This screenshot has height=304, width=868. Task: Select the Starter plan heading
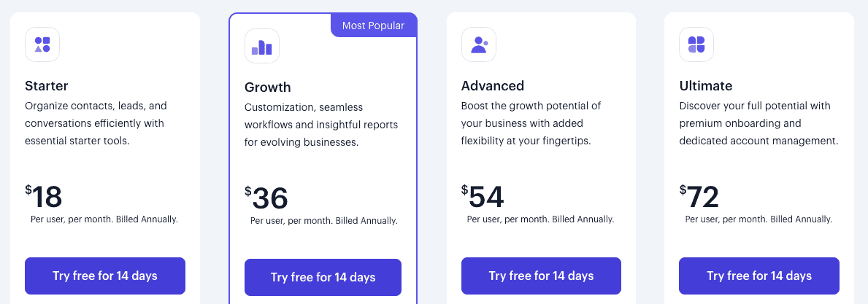47,86
